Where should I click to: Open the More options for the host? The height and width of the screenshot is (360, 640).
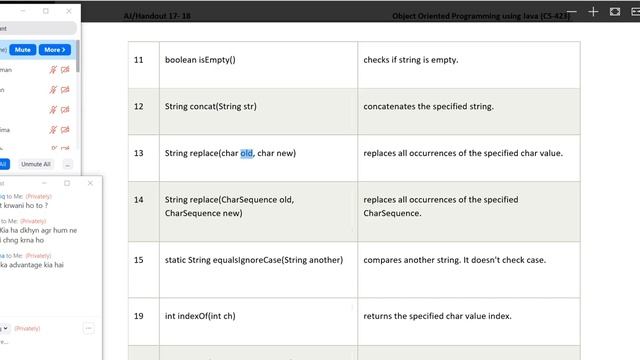tap(55, 49)
